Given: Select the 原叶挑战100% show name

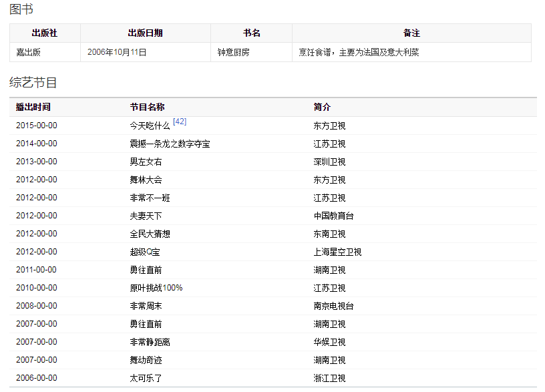Looking at the screenshot, I should click(156, 288).
